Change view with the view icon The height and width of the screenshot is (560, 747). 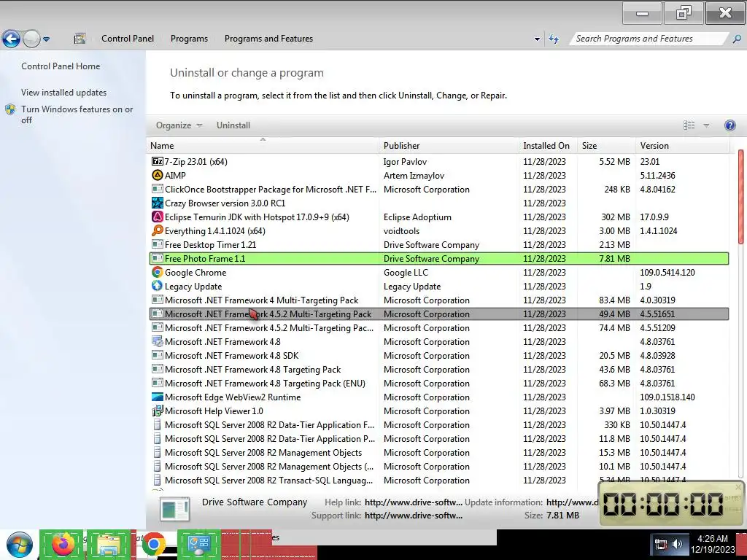689,125
